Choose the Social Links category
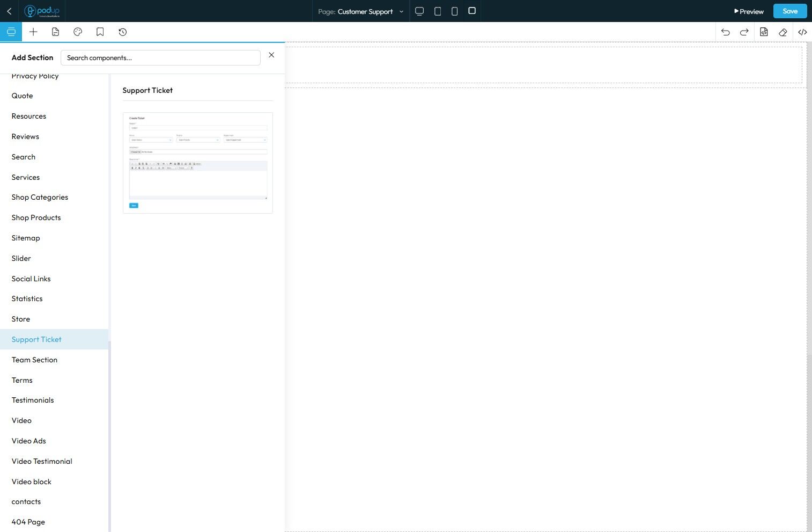 click(x=31, y=279)
